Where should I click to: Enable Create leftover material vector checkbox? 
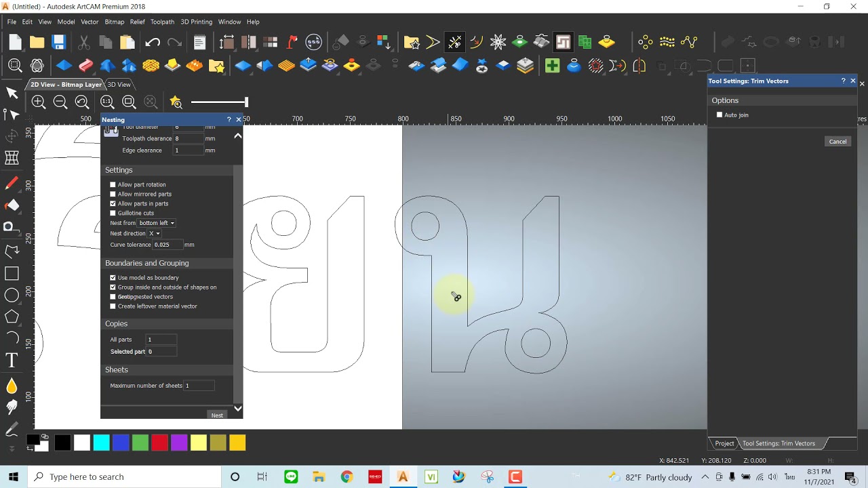(x=113, y=306)
